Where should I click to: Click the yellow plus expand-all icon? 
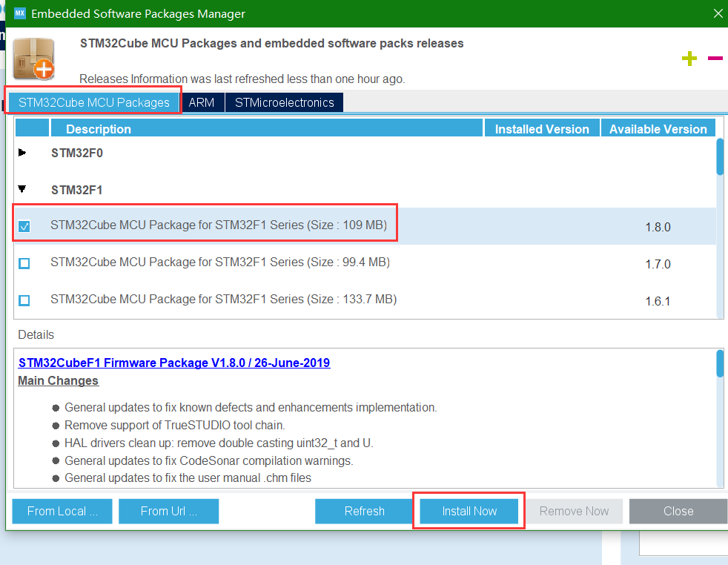pos(689,59)
